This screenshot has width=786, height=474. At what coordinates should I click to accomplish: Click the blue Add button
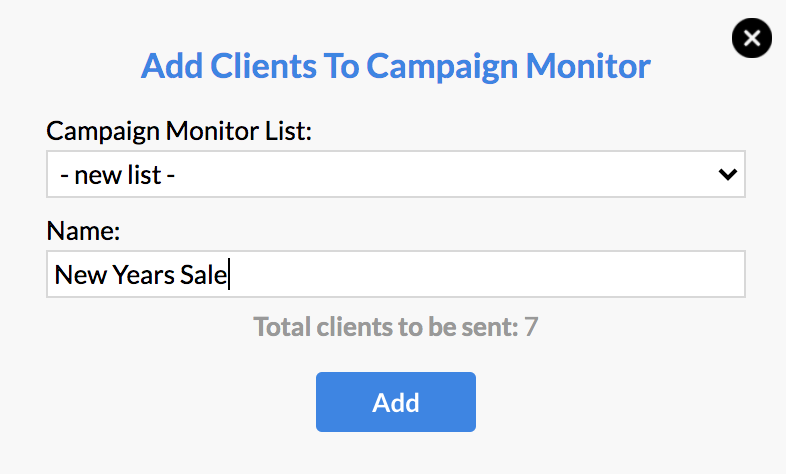pos(396,402)
